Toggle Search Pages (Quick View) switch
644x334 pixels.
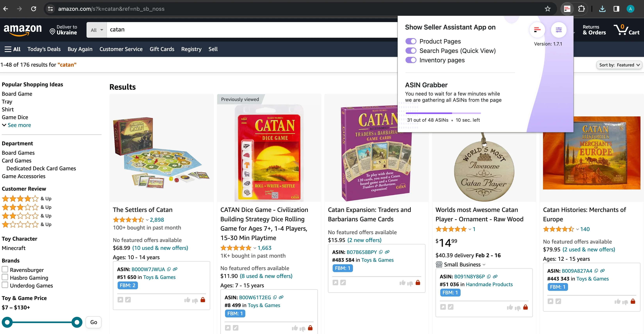click(411, 51)
